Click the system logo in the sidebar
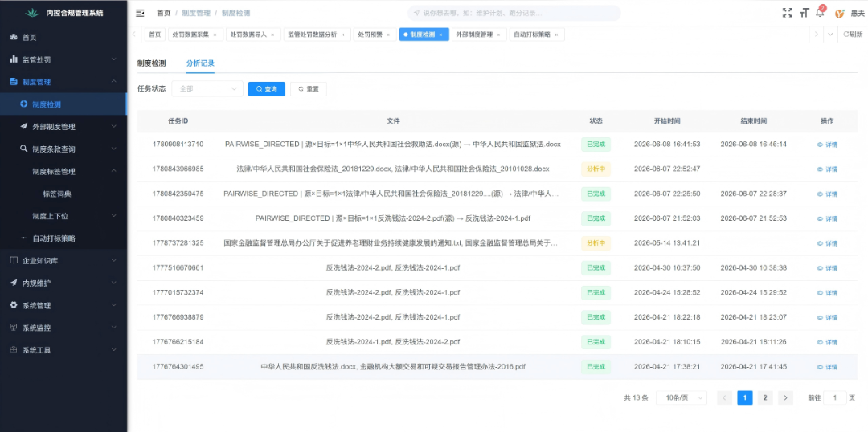Screen dimensions: 868x432 32,13
